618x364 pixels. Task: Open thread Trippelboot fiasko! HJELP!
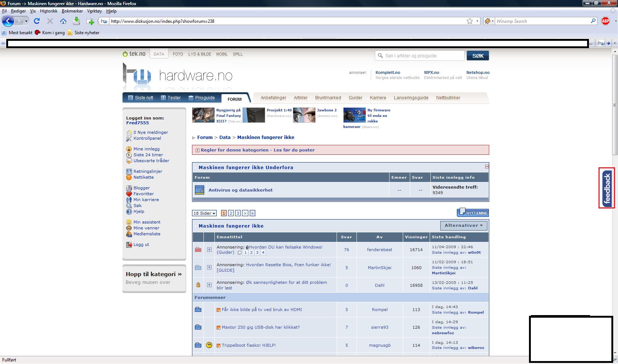249,345
